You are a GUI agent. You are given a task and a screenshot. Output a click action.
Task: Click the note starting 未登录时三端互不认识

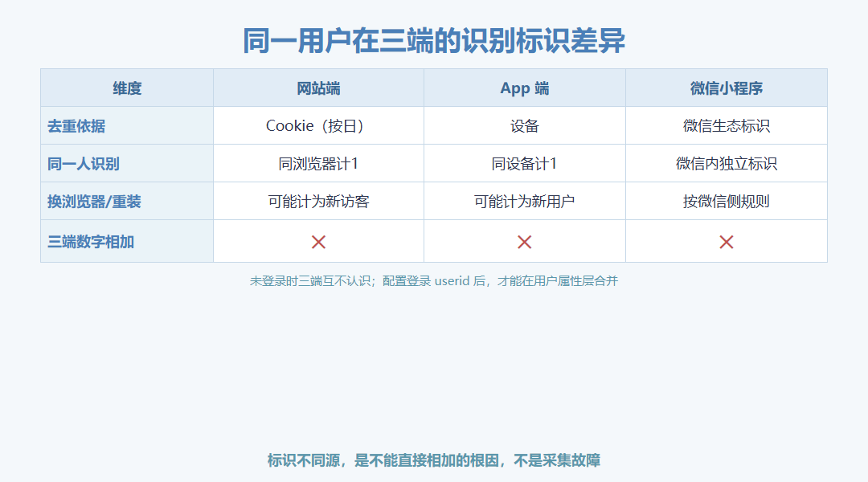click(x=433, y=281)
